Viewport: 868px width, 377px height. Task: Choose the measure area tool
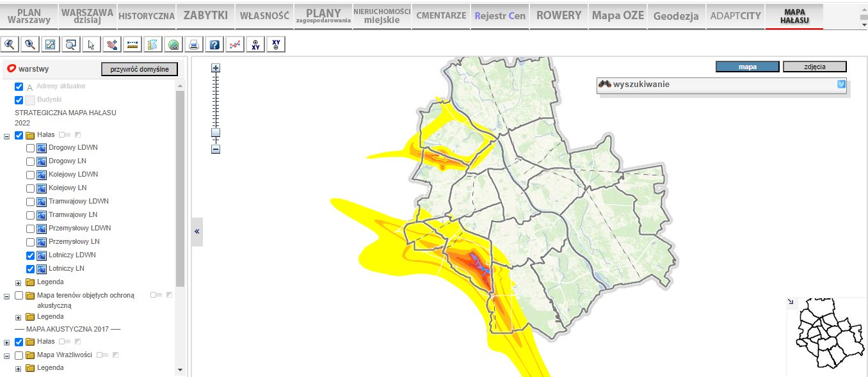(153, 44)
